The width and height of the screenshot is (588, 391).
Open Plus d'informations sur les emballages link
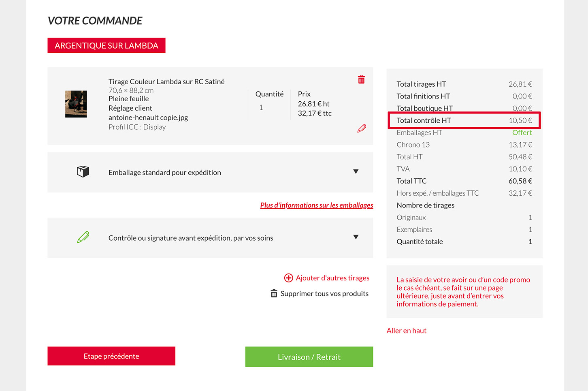pyautogui.click(x=316, y=205)
